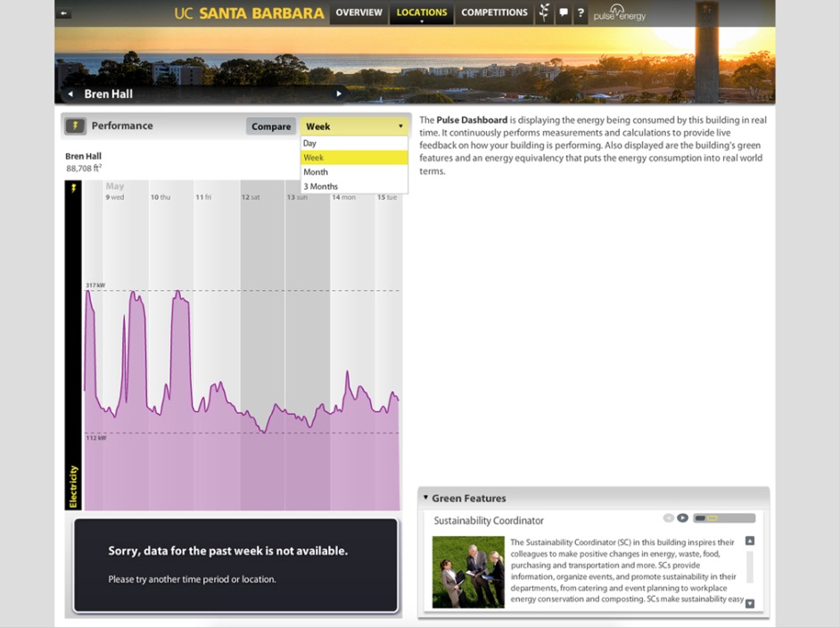This screenshot has height=628, width=840.
Task: Click the back arrow in the top bar
Action: tap(63, 12)
